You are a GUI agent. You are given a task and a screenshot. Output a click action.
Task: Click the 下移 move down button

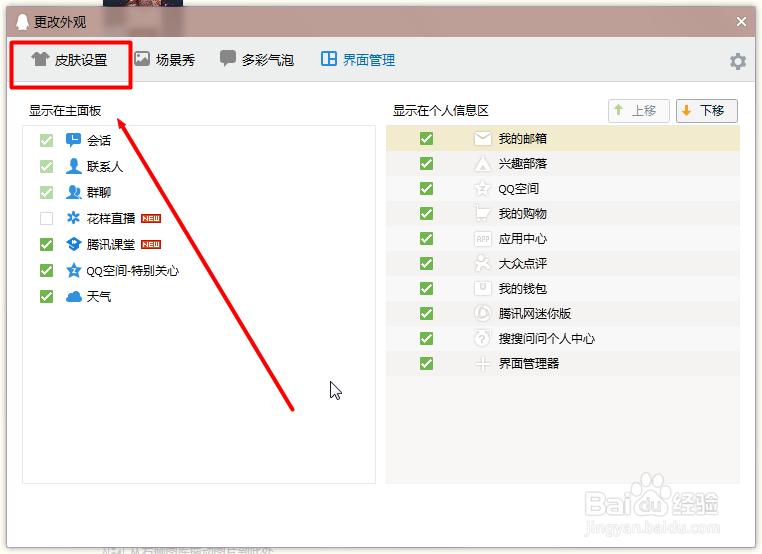[707, 111]
